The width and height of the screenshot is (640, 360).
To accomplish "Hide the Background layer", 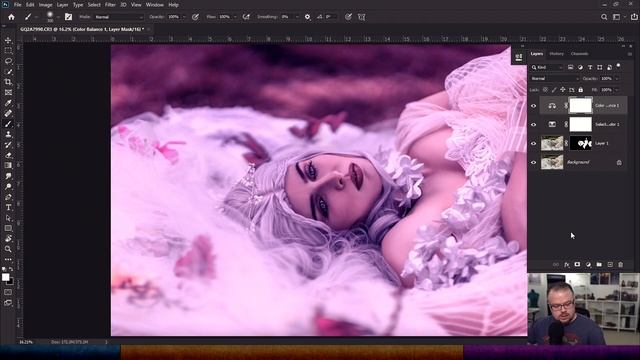I will point(533,162).
